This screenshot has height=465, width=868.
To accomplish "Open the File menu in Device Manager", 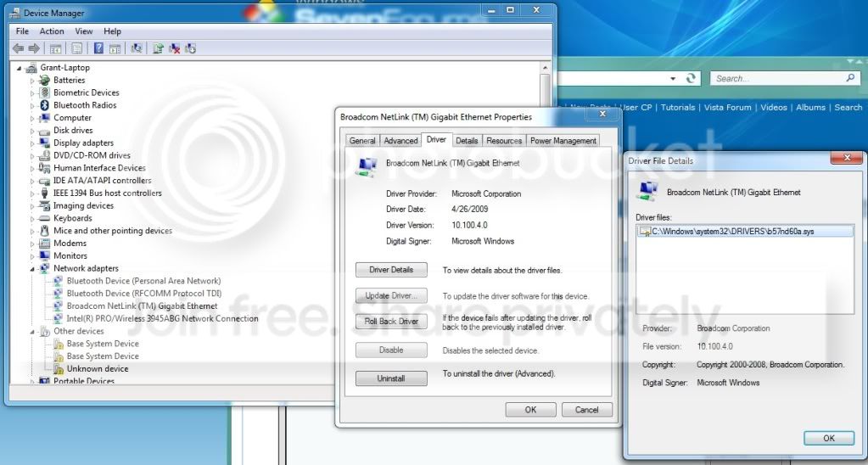I will 22,31.
